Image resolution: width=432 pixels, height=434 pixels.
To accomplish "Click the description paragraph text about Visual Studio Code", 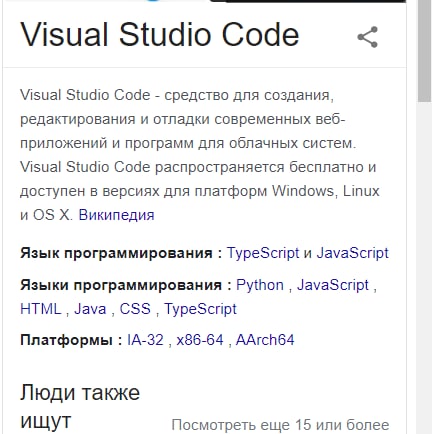I will click(x=200, y=155).
